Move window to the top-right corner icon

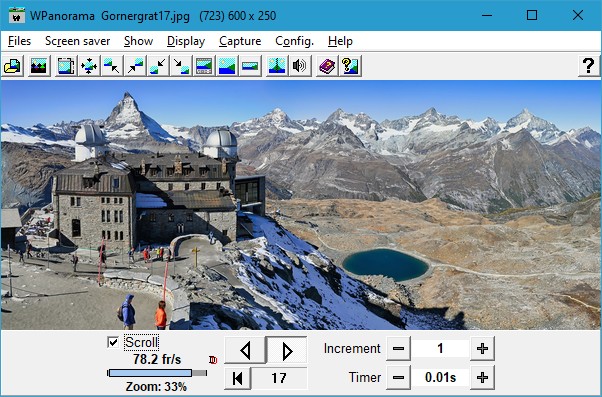(135, 66)
